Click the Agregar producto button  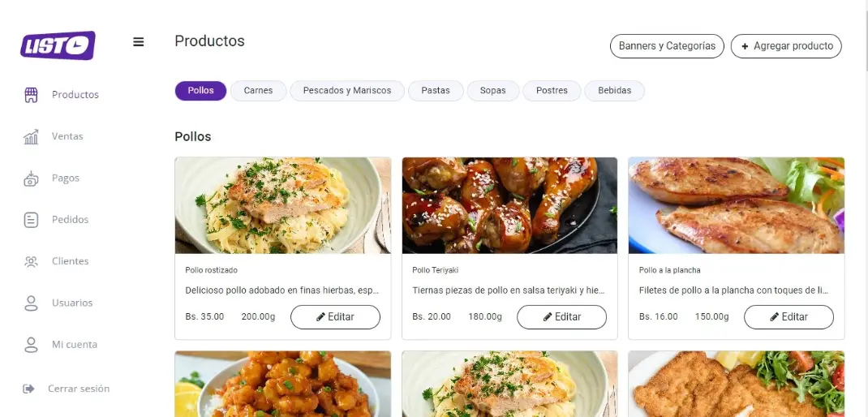(786, 46)
